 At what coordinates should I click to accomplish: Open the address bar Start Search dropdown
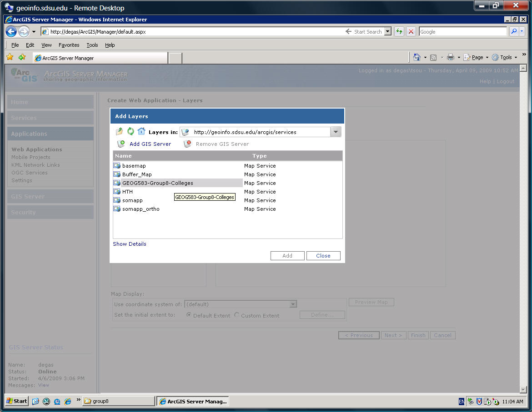tap(388, 31)
